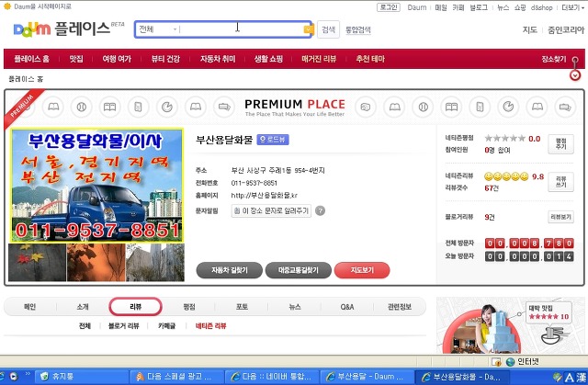Click the 자동차 길찾기 button

pyautogui.click(x=229, y=270)
